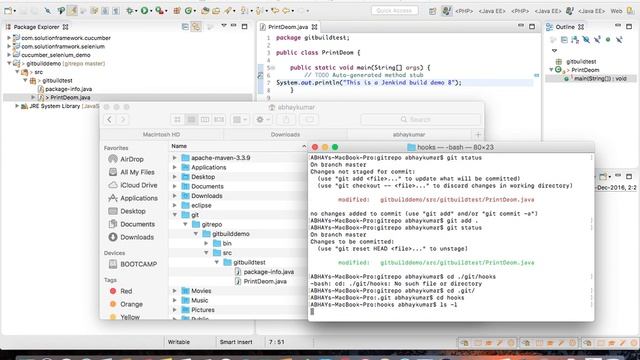
Task: Click the Finder edit tags button
Action: (x=309, y=120)
